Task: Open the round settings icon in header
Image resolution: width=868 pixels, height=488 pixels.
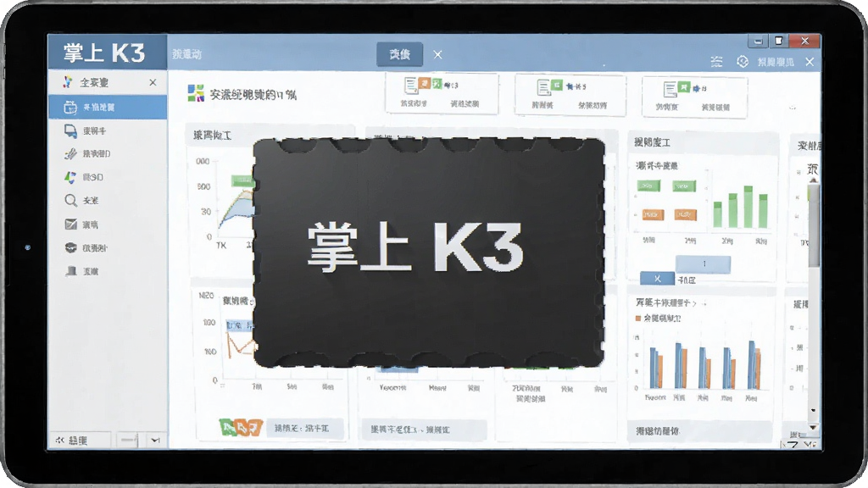Action: (x=743, y=61)
